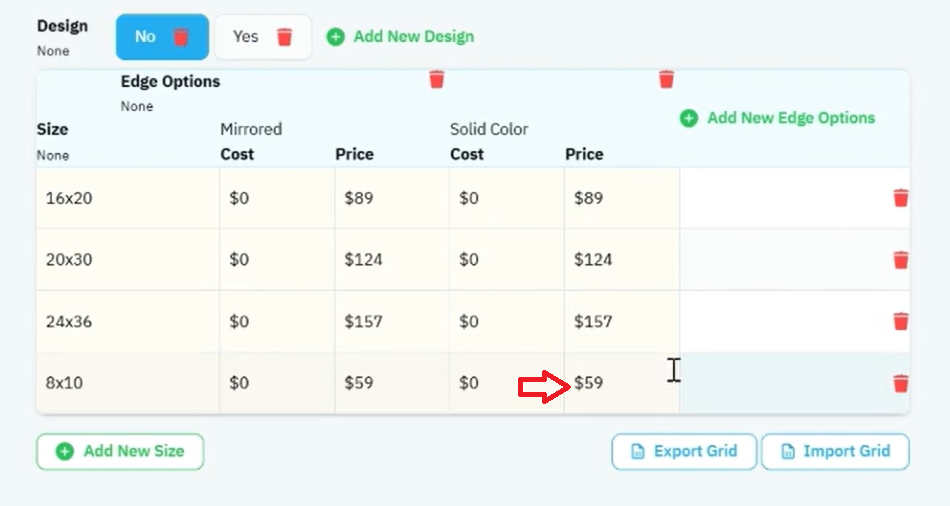
Task: Add New Edge Options column
Action: point(778,118)
